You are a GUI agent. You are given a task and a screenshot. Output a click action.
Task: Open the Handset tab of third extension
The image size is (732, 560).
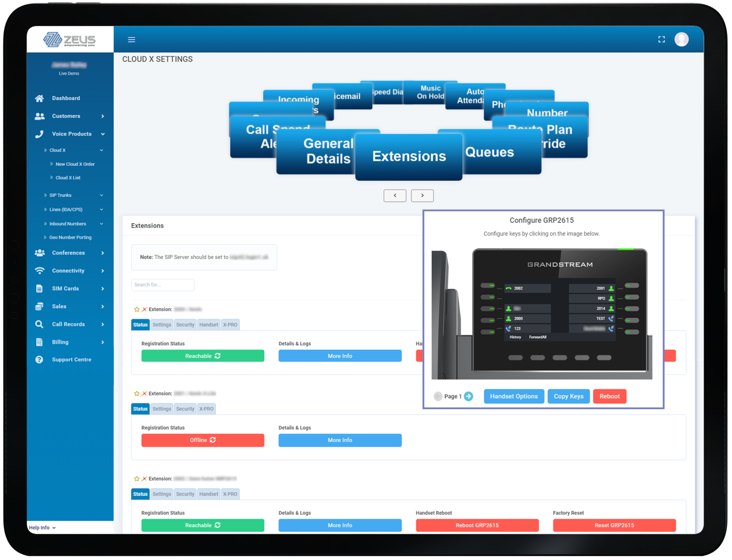pos(209,494)
